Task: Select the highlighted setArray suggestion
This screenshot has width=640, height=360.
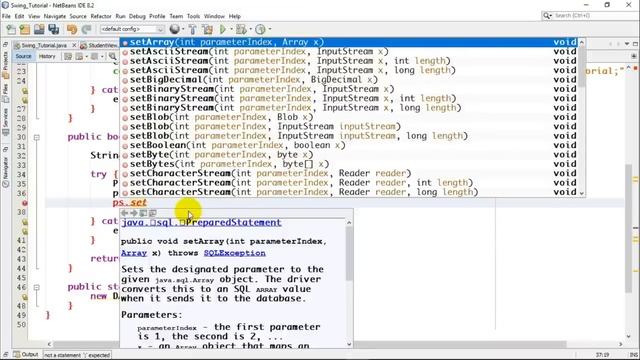Action: [x=349, y=42]
